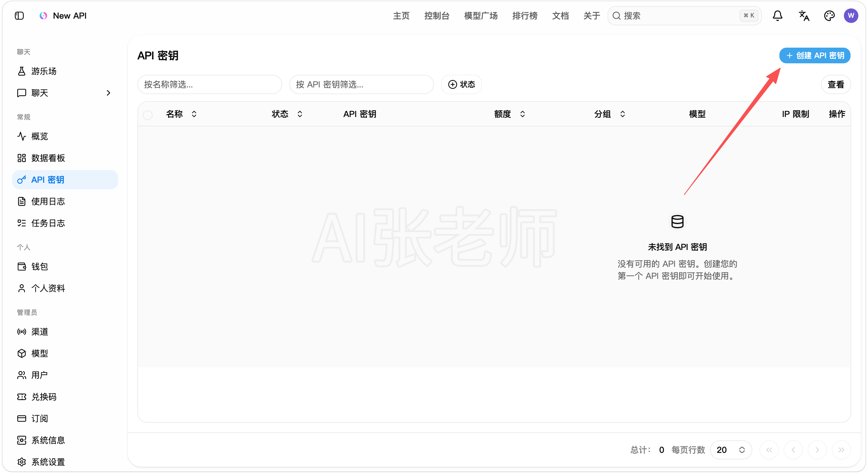Open 概览 in the sidebar
868x474 pixels.
65,136
